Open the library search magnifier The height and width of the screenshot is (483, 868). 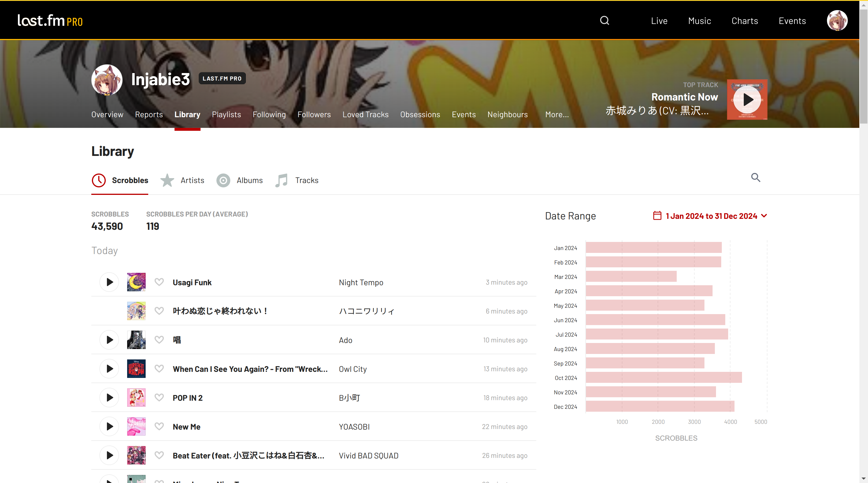[x=756, y=177]
